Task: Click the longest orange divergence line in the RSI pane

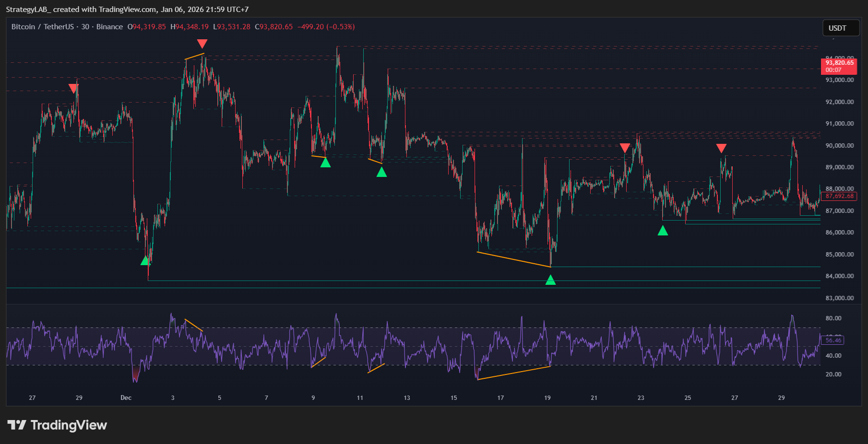Action: coord(514,373)
